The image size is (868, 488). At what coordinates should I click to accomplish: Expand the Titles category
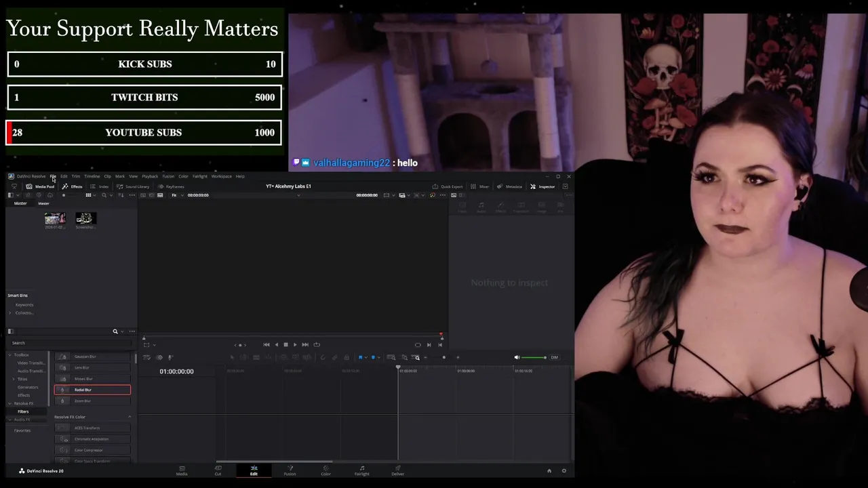click(x=14, y=379)
